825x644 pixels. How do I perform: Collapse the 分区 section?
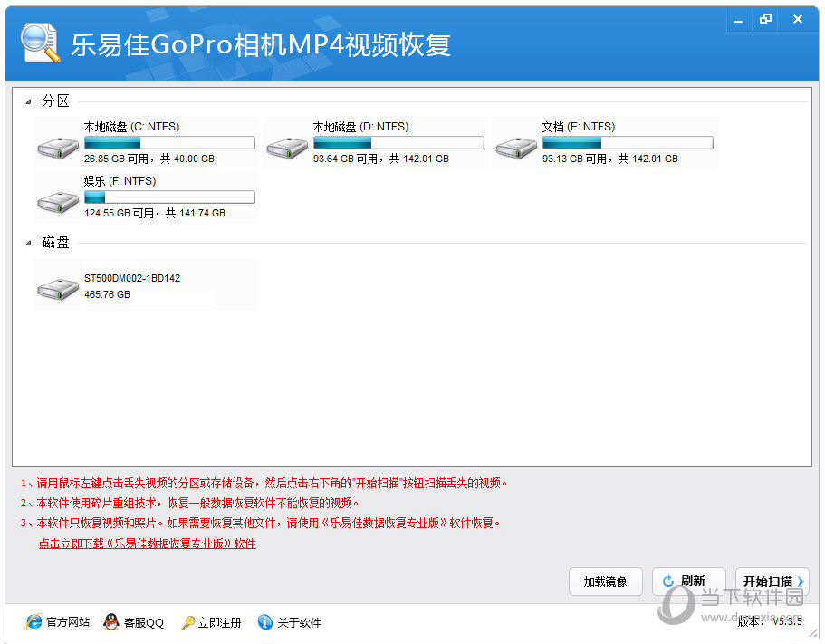28,101
